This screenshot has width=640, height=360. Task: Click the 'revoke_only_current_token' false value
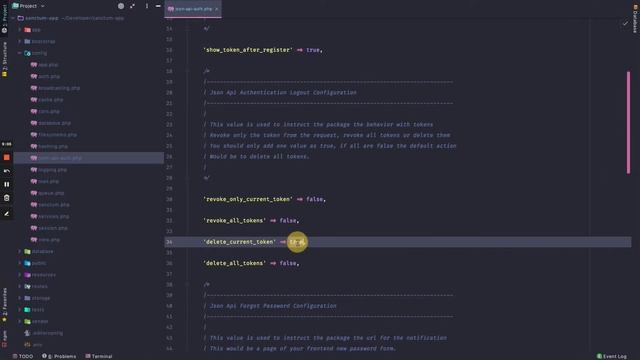tap(314, 199)
